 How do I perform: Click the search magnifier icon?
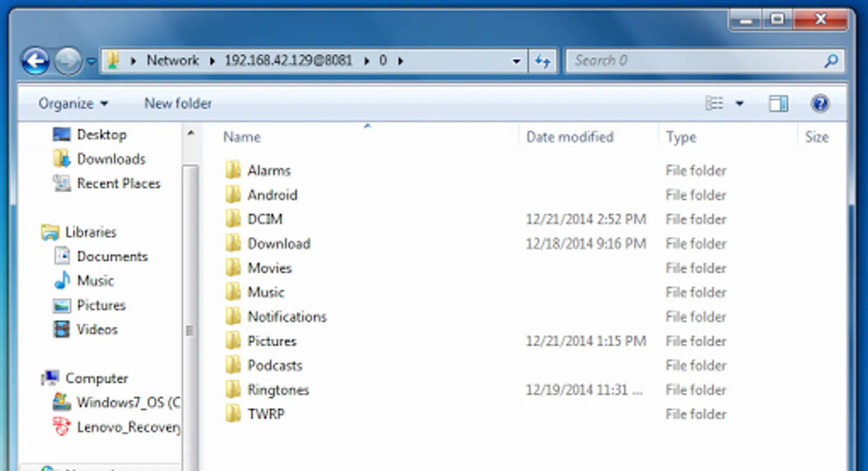pyautogui.click(x=831, y=61)
